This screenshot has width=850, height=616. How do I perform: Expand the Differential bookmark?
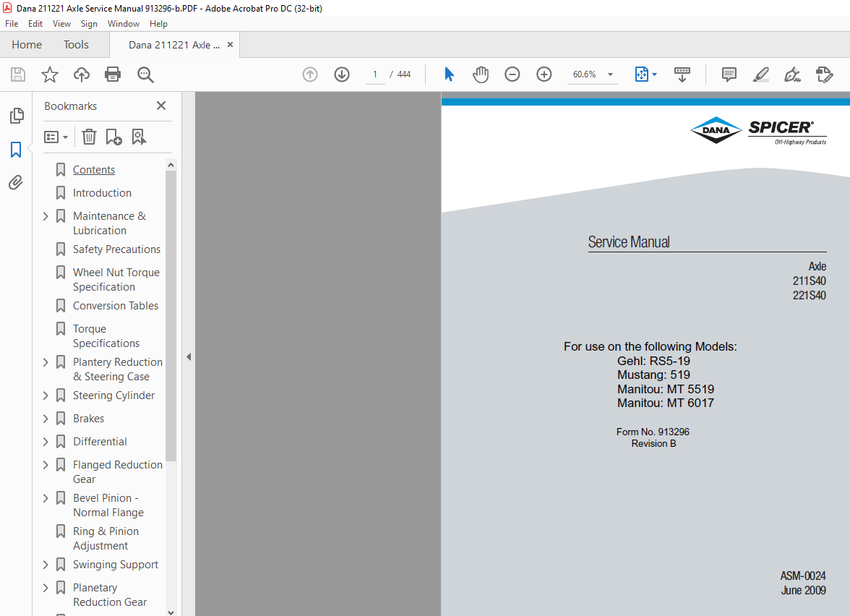point(46,442)
